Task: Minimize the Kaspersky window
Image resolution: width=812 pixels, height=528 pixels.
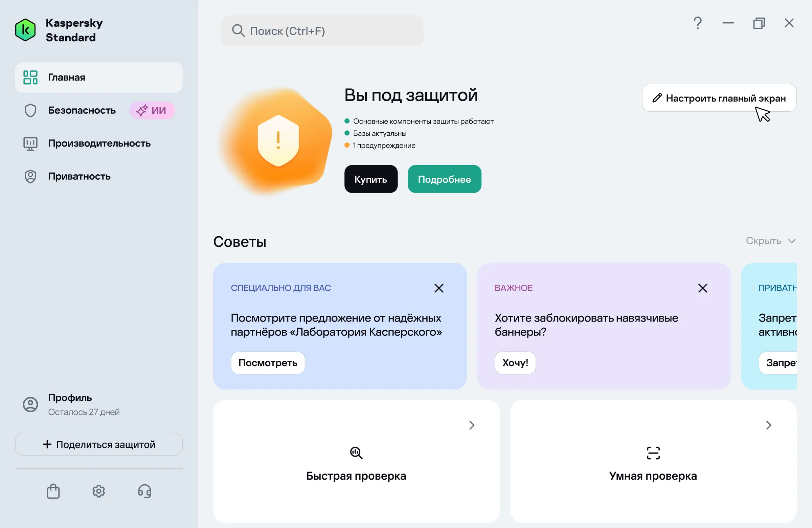Action: pos(728,23)
